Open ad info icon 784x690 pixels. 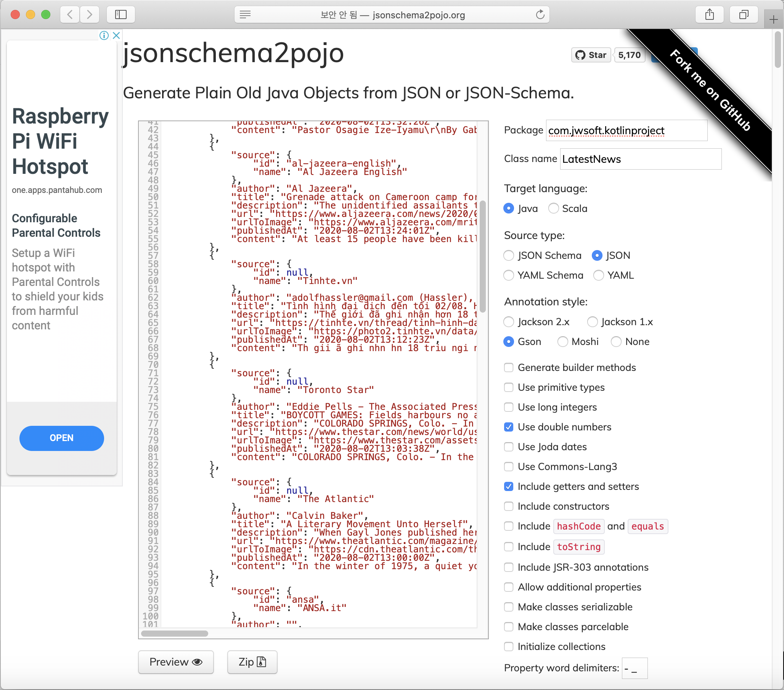pyautogui.click(x=104, y=35)
